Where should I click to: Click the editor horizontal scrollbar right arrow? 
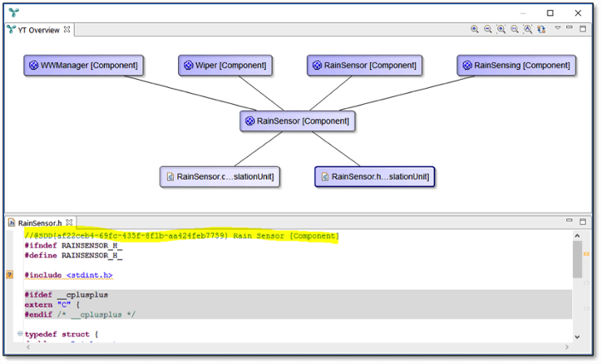567,347
